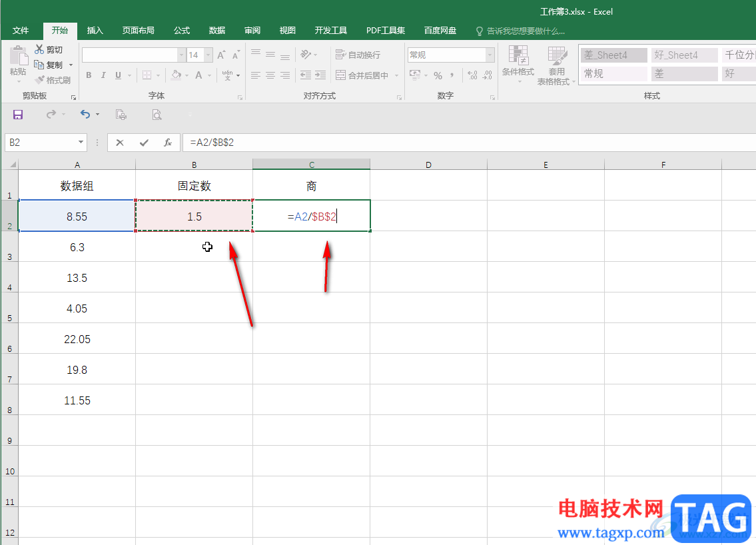Open merge and center dropdown arrow
This screenshot has width=756, height=545.
pos(396,75)
